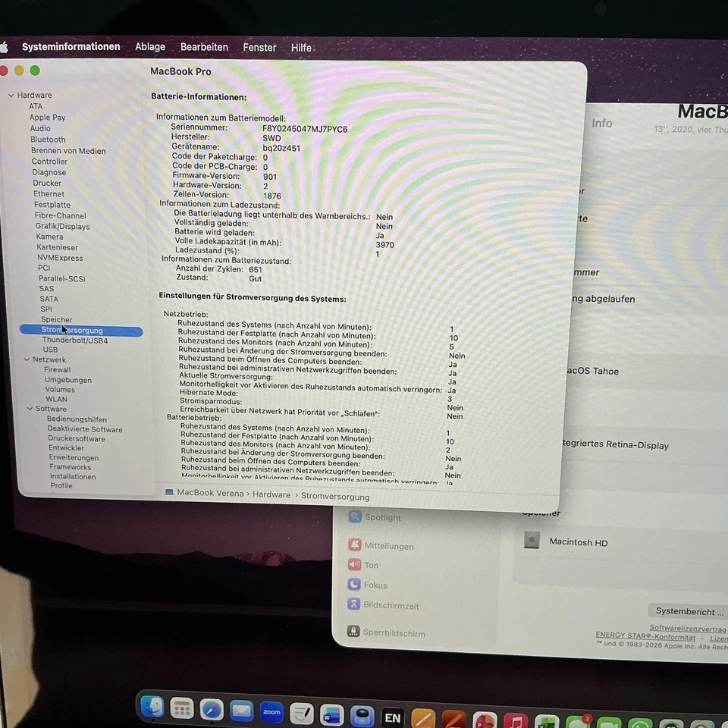Select USB in the sidebar
Screen dimensions: 728x728
point(50,350)
